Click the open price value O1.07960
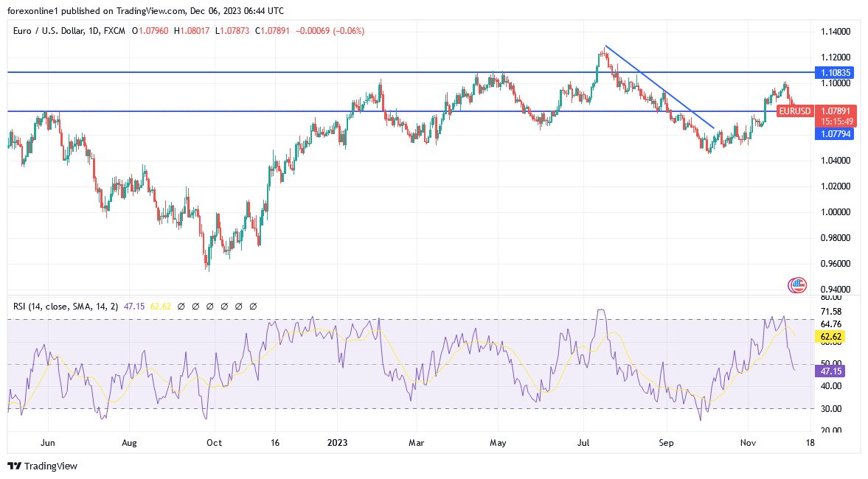This screenshot has width=868, height=479. coord(150,31)
